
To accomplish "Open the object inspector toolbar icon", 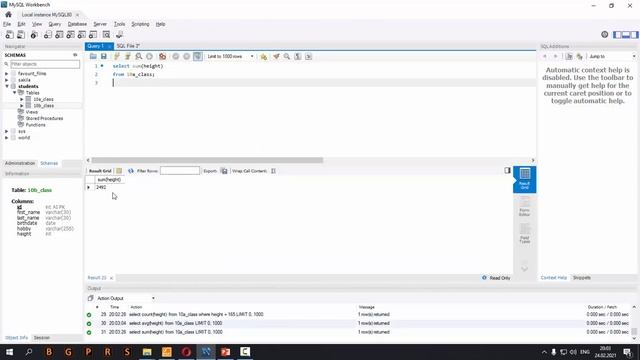I will (x=34, y=35).
